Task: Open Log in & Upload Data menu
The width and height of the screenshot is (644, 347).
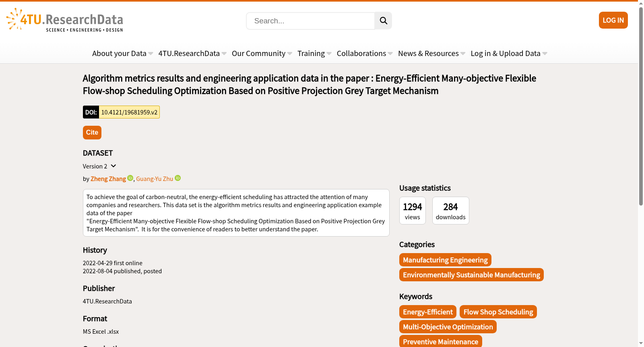Action: (x=509, y=53)
